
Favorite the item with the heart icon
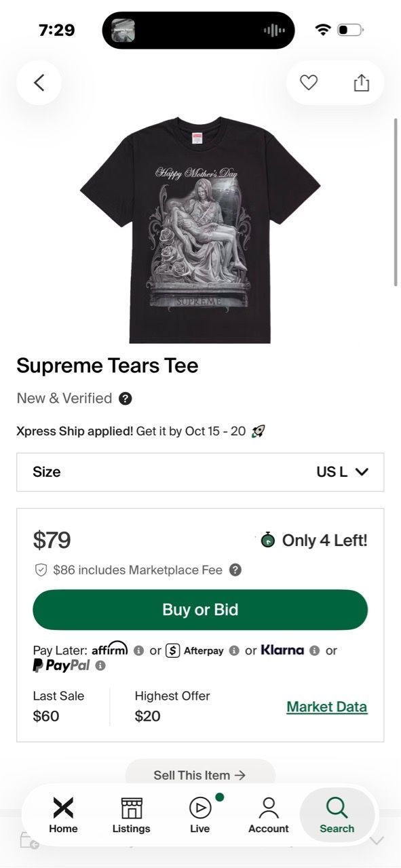tap(309, 83)
